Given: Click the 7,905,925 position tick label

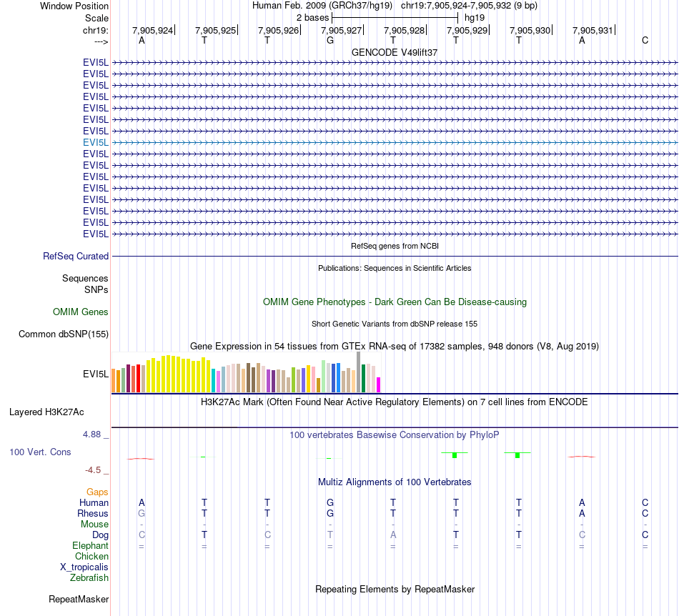Looking at the screenshot, I should click(215, 30).
